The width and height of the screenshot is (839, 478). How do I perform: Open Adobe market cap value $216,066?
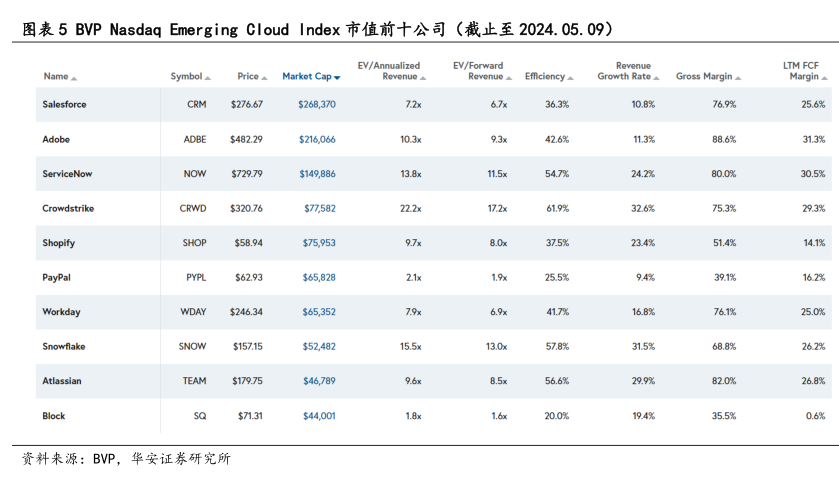(317, 139)
